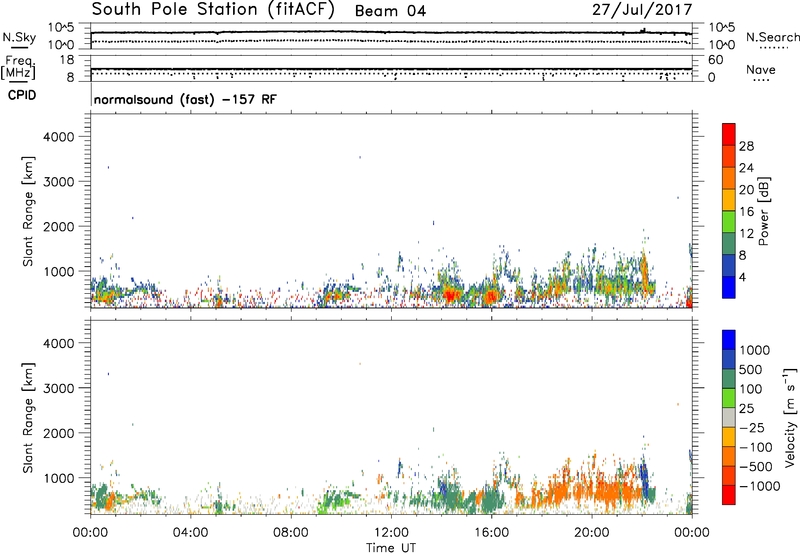Click the '100' Velocity colorbar tick label

click(751, 389)
